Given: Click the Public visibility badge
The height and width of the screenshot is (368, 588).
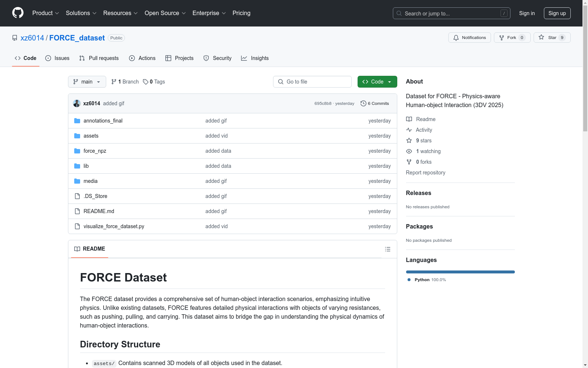Looking at the screenshot, I should (116, 38).
